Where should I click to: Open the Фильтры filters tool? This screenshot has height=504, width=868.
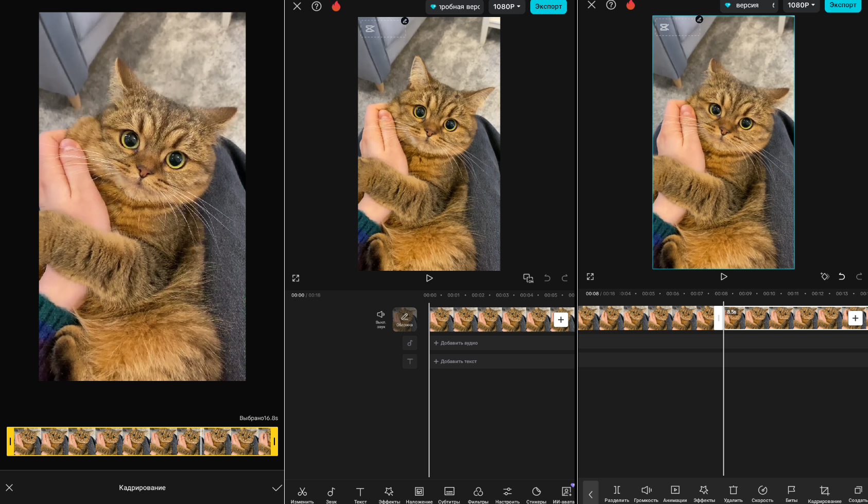(478, 494)
